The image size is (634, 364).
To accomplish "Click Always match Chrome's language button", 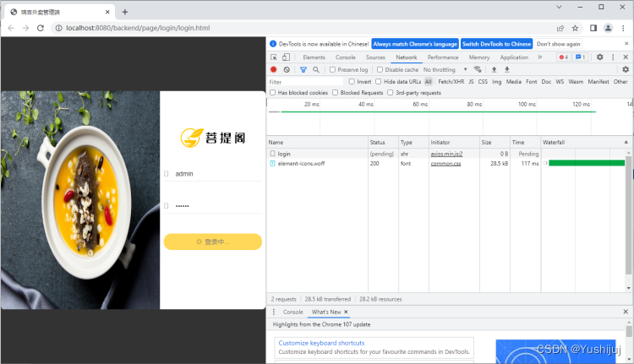I will pos(415,44).
